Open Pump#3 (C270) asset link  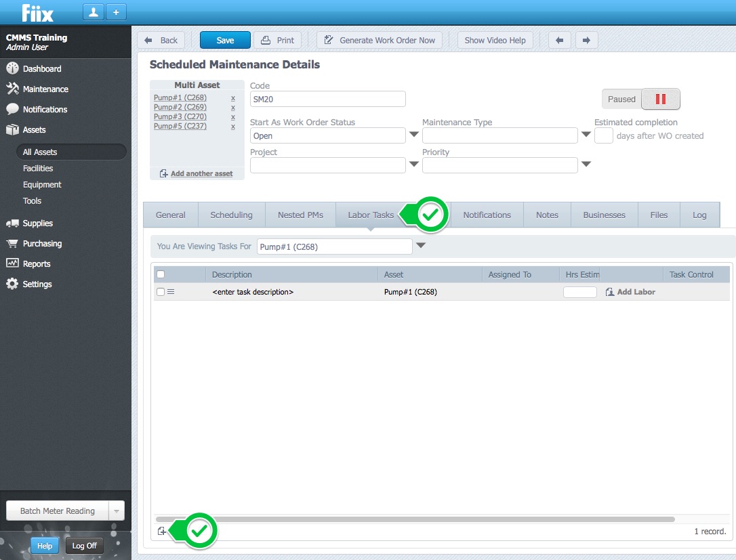[180, 116]
